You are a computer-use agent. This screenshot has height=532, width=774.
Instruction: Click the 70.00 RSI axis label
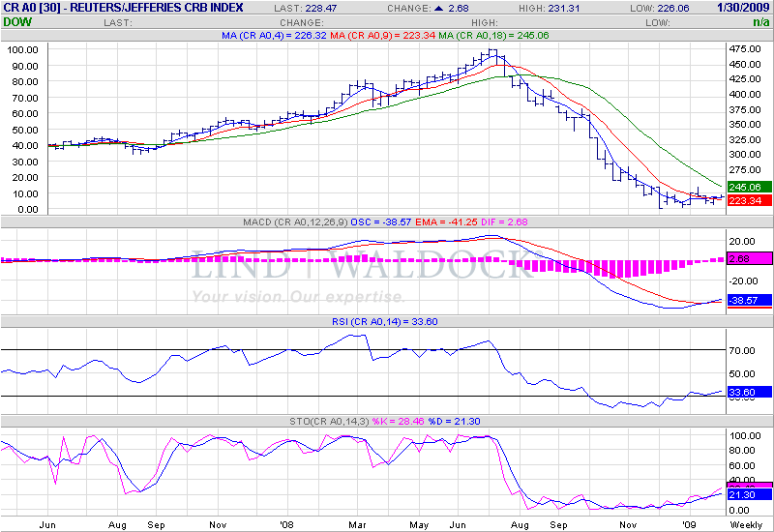click(742, 351)
